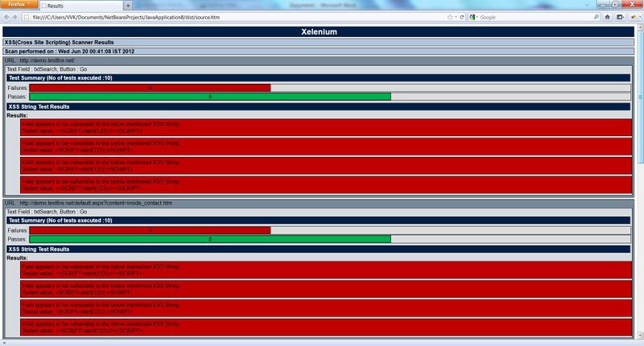This screenshot has width=644, height=346.
Task: Bookmark this page with the star icon
Action: click(450, 17)
